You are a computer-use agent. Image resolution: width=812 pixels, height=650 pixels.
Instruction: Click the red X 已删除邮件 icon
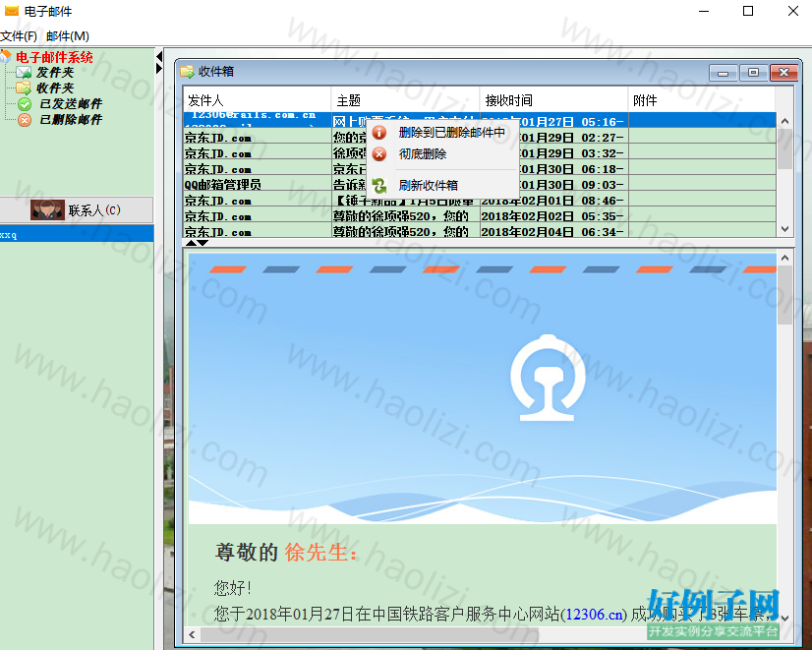click(x=25, y=120)
